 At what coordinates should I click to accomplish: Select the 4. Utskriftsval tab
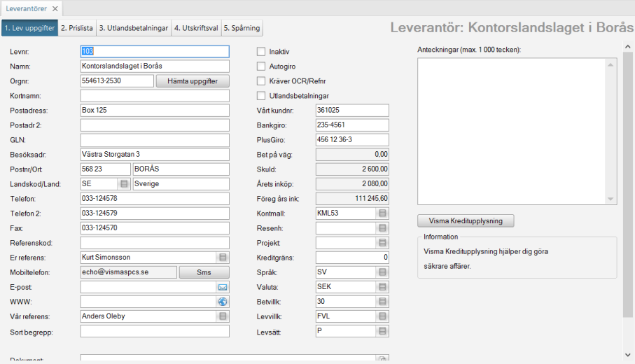click(x=196, y=28)
